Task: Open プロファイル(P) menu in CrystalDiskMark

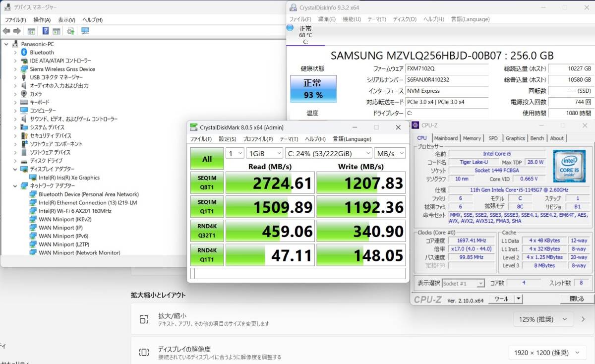Action: click(x=258, y=139)
